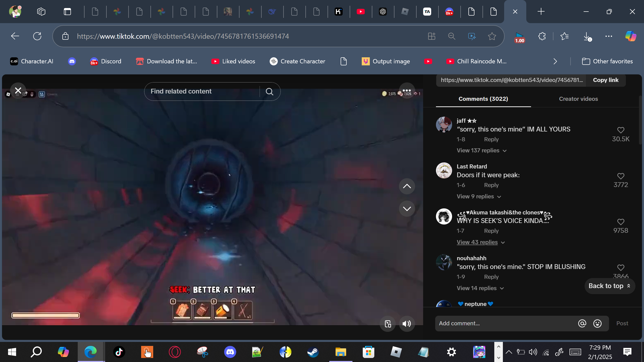The image size is (644, 362).
Task: Switch to Creator videos tab
Action: coord(578,99)
